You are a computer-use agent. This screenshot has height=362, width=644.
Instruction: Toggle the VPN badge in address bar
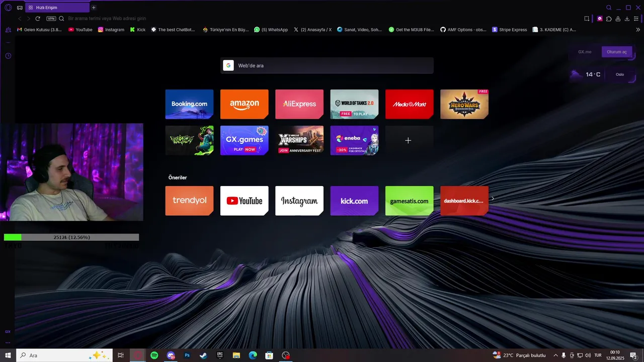pos(51,19)
